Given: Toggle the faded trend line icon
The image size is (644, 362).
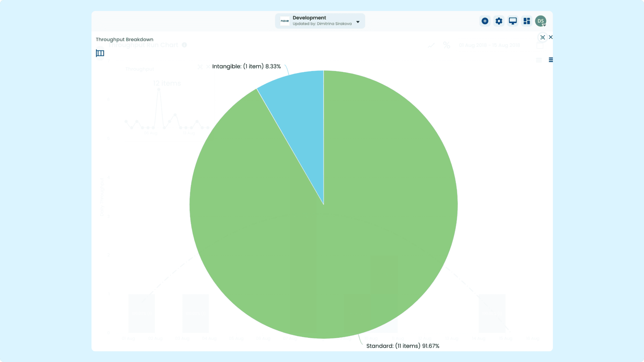Looking at the screenshot, I should click(x=431, y=45).
